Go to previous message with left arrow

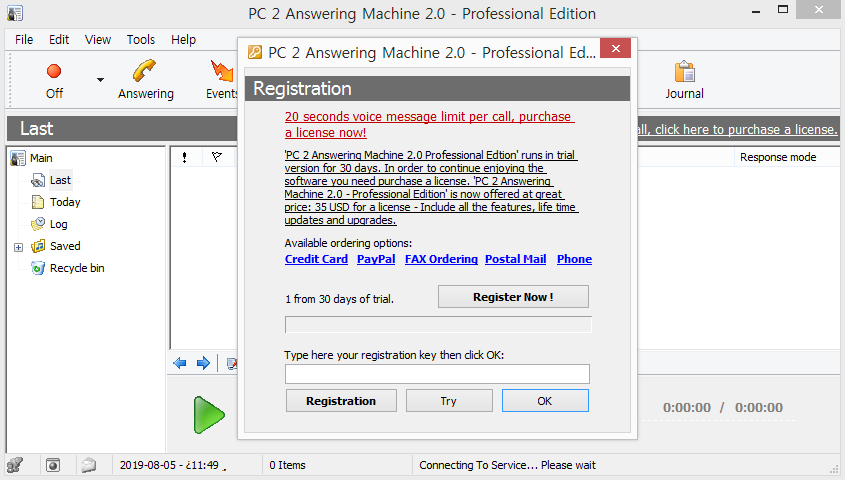click(x=180, y=363)
